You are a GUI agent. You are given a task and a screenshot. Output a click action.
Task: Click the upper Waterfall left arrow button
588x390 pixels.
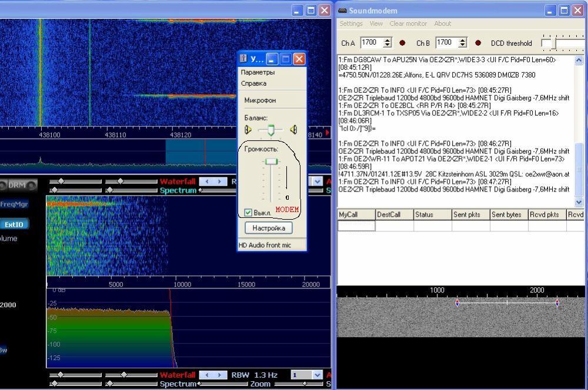tap(206, 181)
